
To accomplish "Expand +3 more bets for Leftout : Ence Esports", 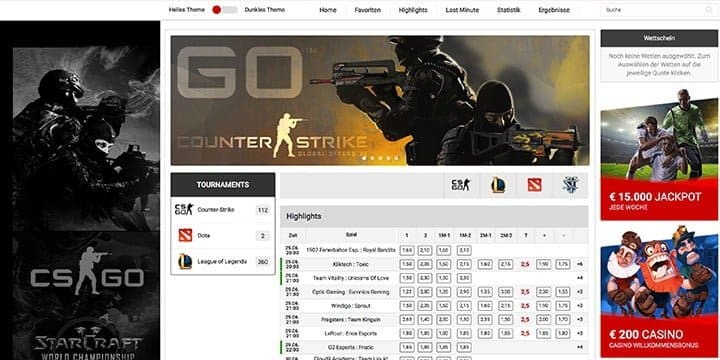I will (x=579, y=333).
